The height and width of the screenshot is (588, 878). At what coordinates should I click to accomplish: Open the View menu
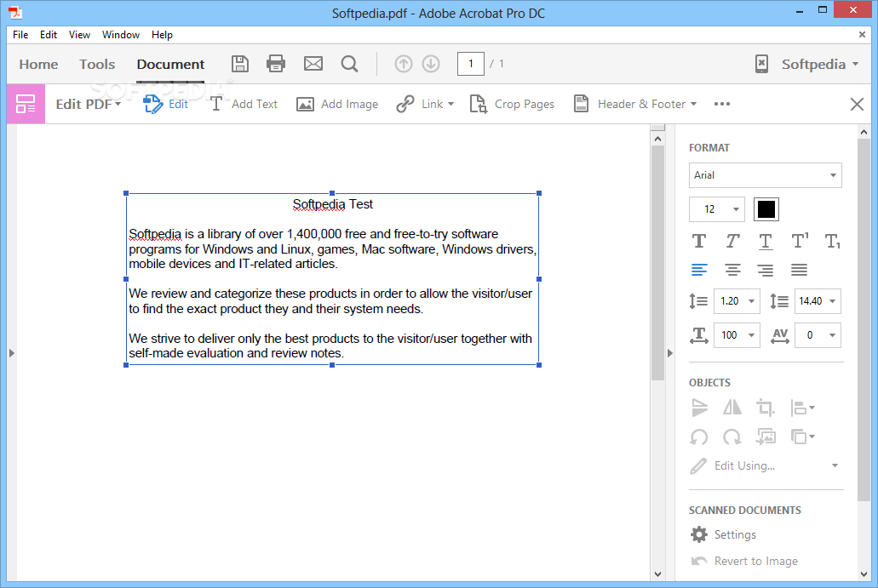tap(79, 35)
